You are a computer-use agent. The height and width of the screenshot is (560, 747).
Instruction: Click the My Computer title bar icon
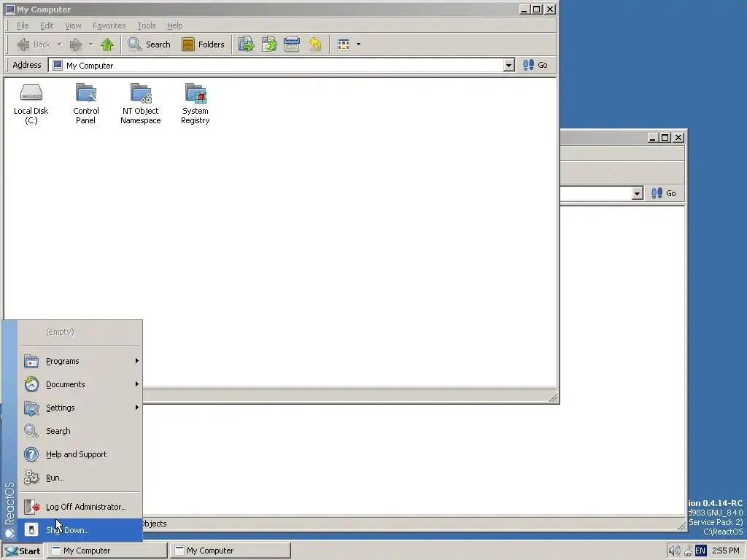pyautogui.click(x=10, y=9)
